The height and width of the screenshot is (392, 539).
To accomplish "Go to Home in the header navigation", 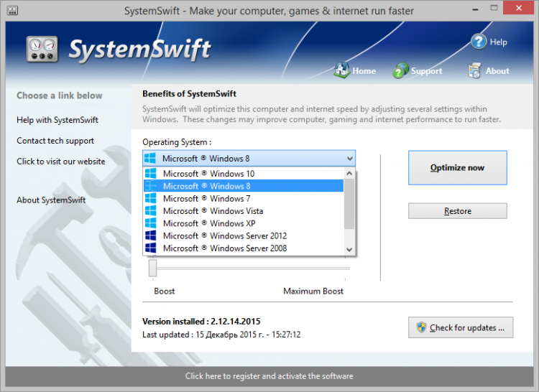I will tap(364, 71).
